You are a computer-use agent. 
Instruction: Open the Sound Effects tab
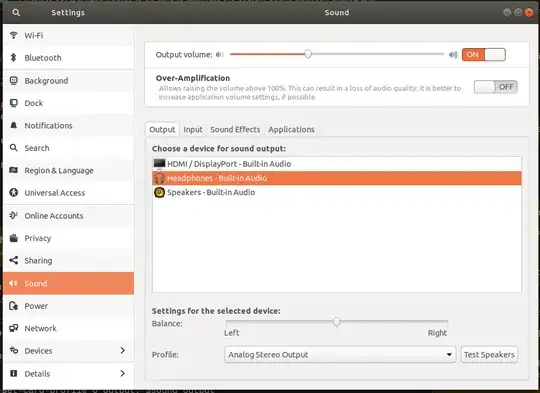coord(235,130)
